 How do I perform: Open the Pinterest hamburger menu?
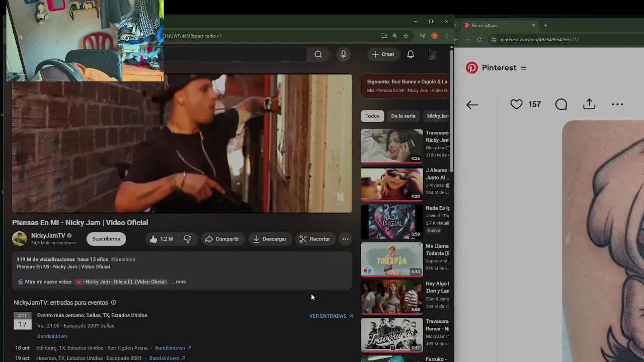[x=523, y=68]
